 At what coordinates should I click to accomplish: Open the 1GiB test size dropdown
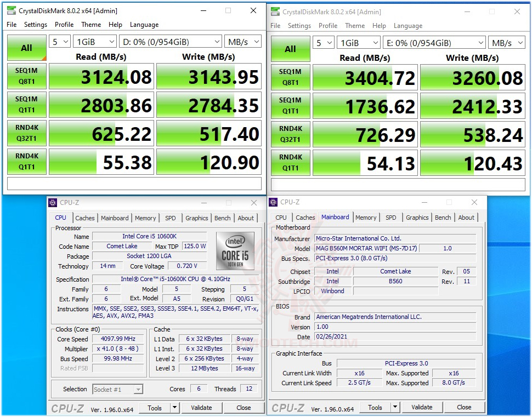(x=94, y=42)
